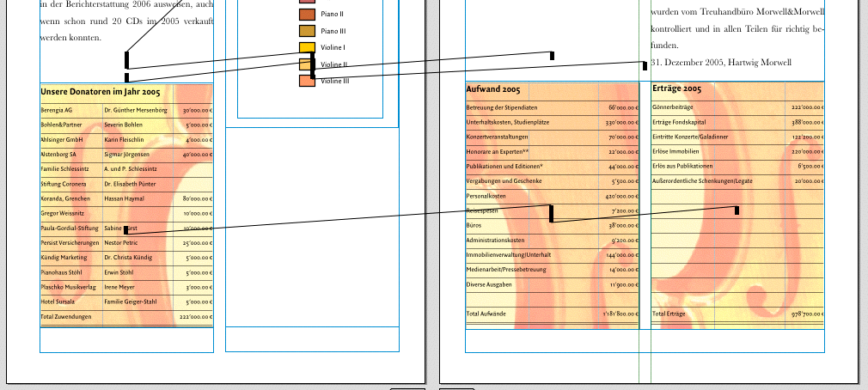Select the Violine III legend swatch
The height and width of the screenshot is (390, 868).
307,81
